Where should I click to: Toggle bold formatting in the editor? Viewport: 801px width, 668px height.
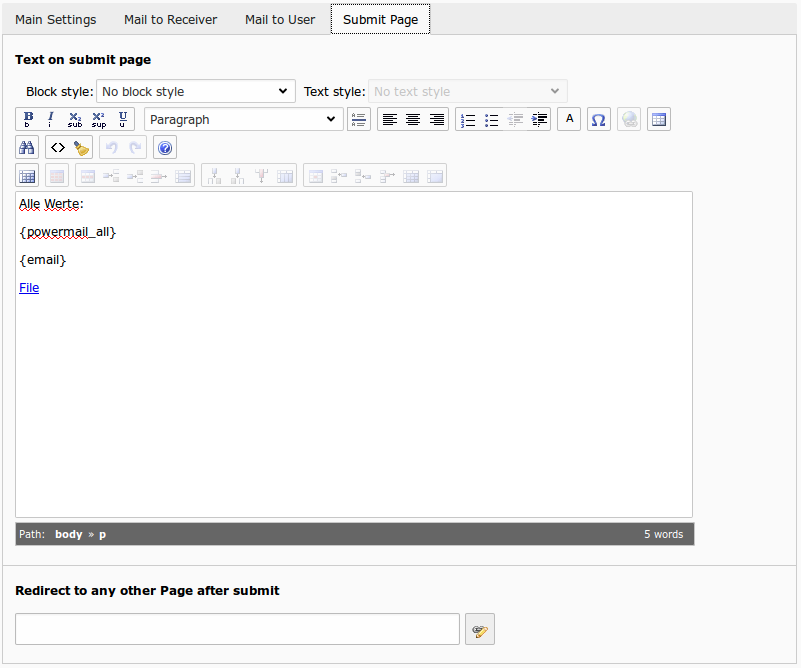click(x=27, y=120)
